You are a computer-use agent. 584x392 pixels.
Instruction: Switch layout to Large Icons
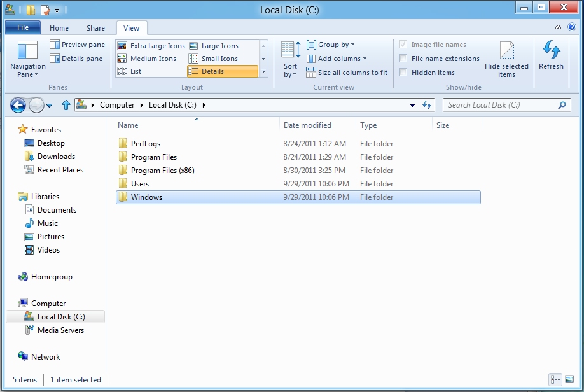tap(214, 46)
